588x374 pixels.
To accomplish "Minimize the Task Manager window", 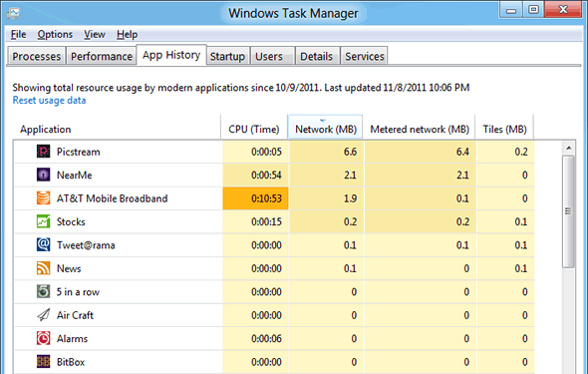I will (x=511, y=10).
